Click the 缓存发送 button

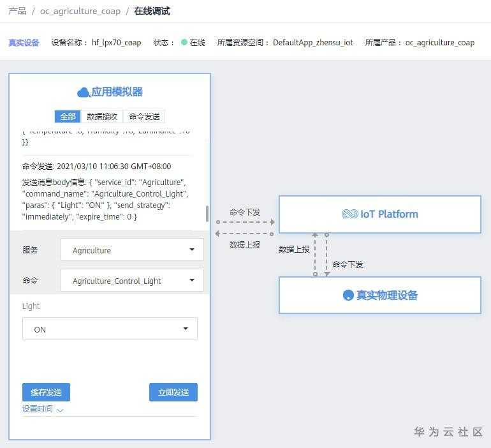[47, 392]
